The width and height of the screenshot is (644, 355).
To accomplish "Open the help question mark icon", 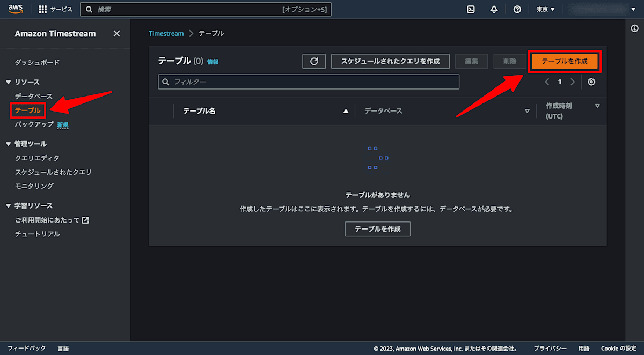I will tap(517, 9).
